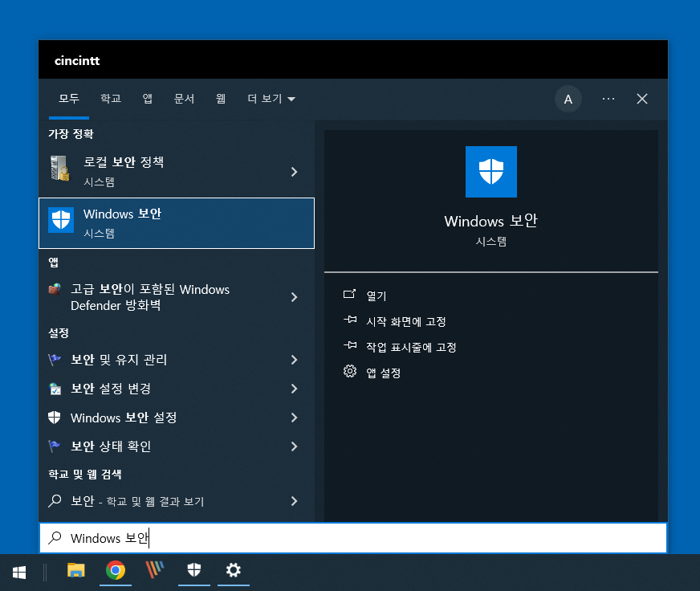This screenshot has height=591, width=700.
Task: Expand arrow for 보안 상태 확인
Action: pyautogui.click(x=294, y=446)
